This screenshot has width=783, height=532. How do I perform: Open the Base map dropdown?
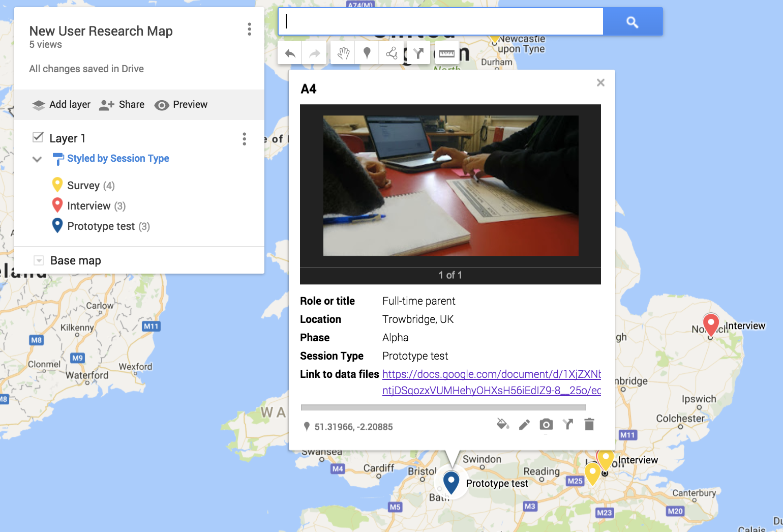[39, 260]
